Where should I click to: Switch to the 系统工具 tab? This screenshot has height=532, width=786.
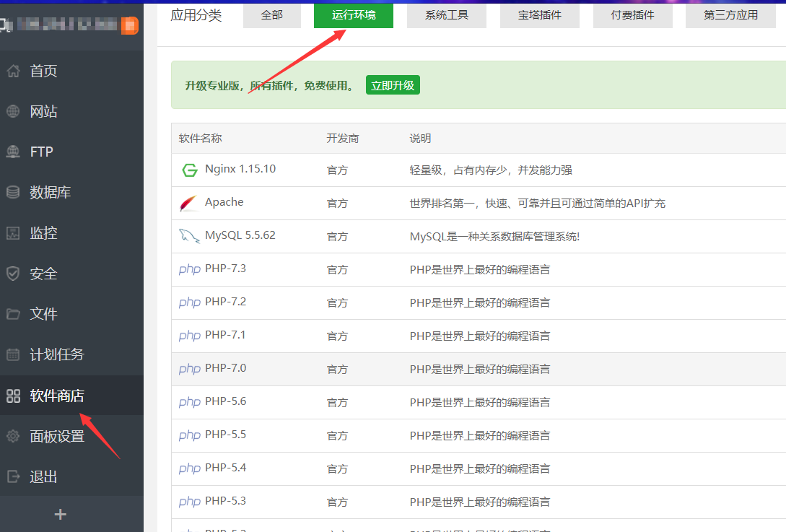[x=446, y=16]
